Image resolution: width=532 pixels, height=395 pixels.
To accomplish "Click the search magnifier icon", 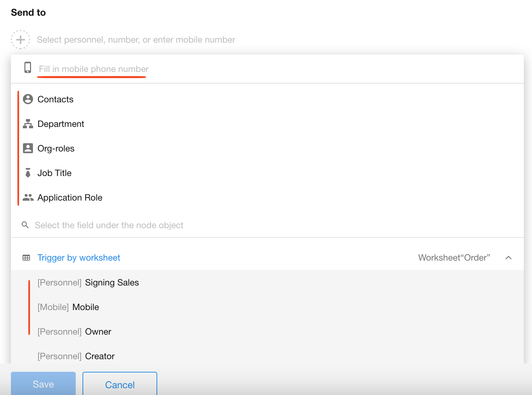I will [25, 225].
